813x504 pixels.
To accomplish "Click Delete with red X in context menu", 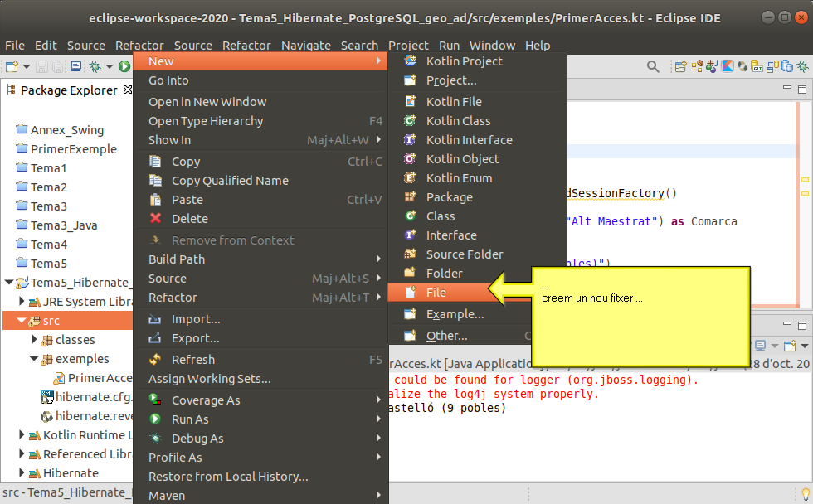I will (x=260, y=219).
